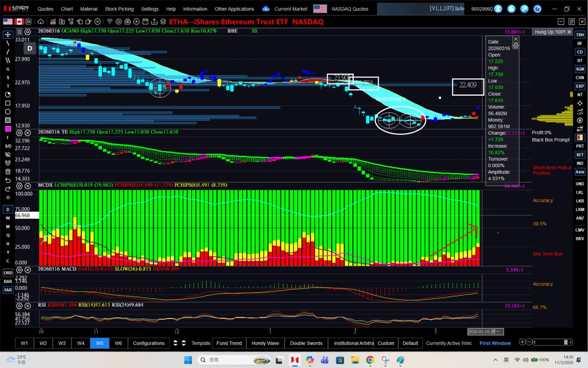Click zoom-in plus at bottom right
588x368 pixels.
click(523, 342)
